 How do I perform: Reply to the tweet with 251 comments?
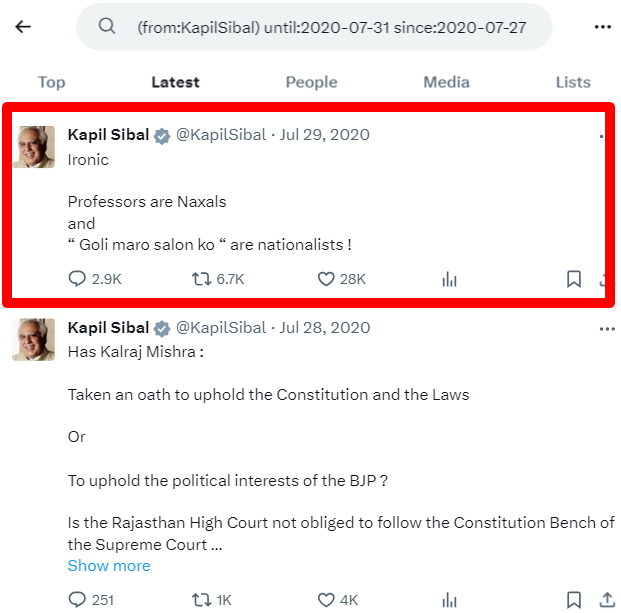(x=77, y=600)
